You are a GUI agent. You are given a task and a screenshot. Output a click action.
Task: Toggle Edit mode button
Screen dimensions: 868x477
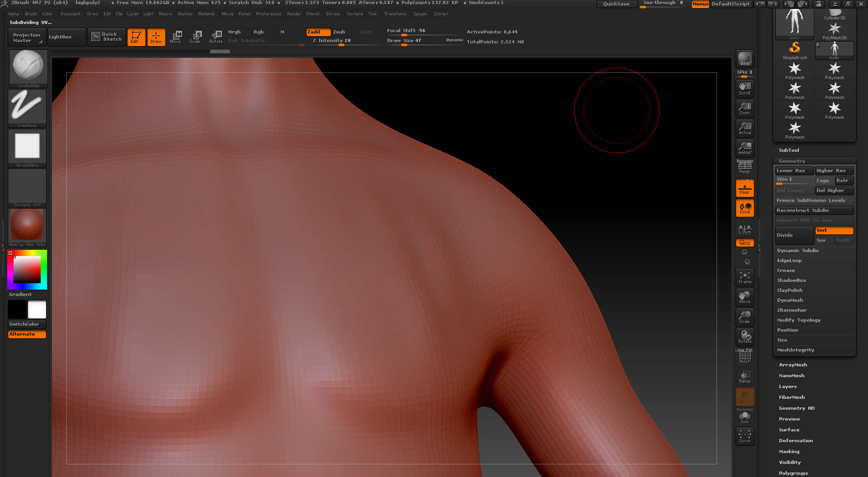point(136,37)
